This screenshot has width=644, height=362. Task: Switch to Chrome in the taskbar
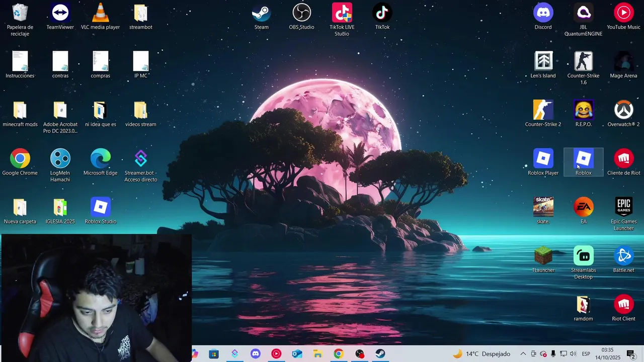pyautogui.click(x=339, y=354)
